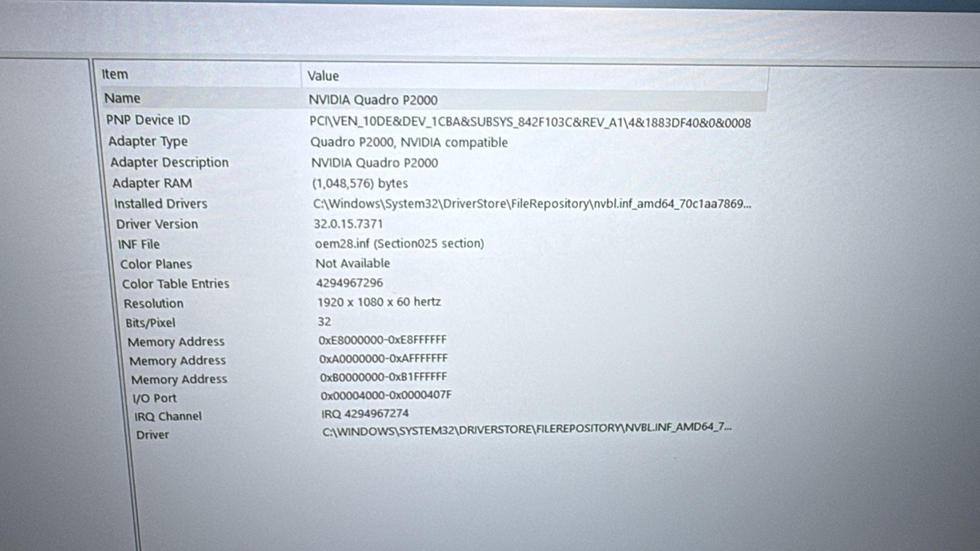Select the oem28.inf (Section025 section) value

tap(399, 244)
